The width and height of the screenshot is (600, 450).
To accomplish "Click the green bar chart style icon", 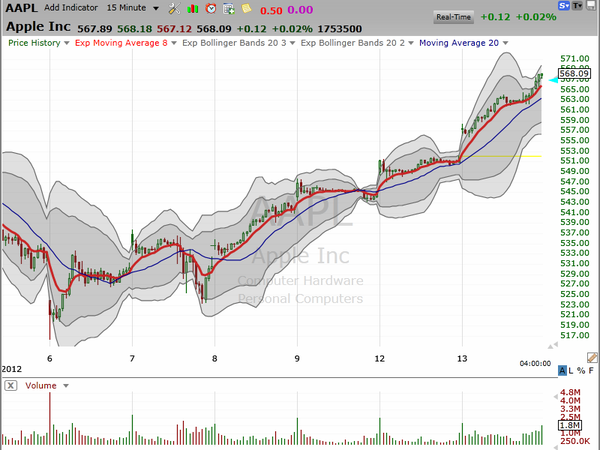I will [192, 8].
